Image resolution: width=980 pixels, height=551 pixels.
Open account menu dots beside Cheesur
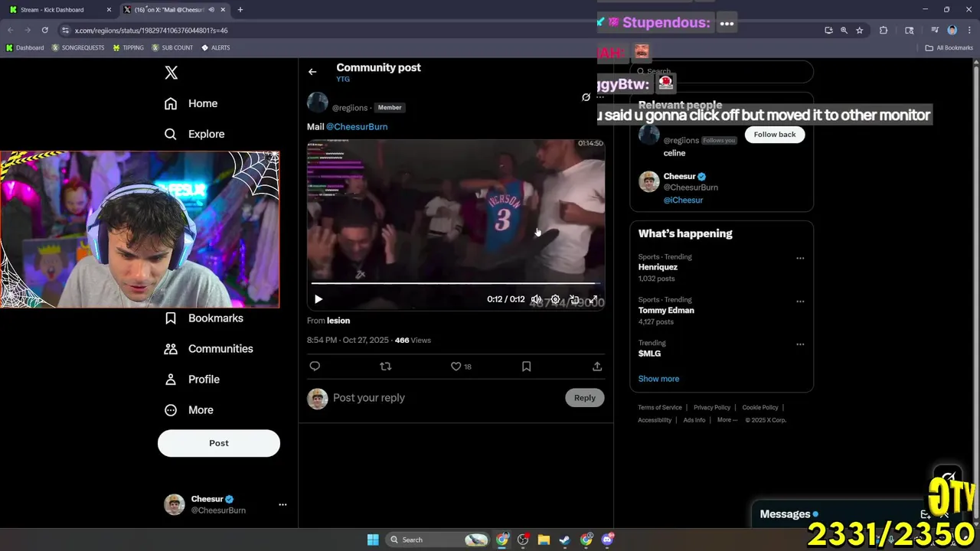pos(283,504)
